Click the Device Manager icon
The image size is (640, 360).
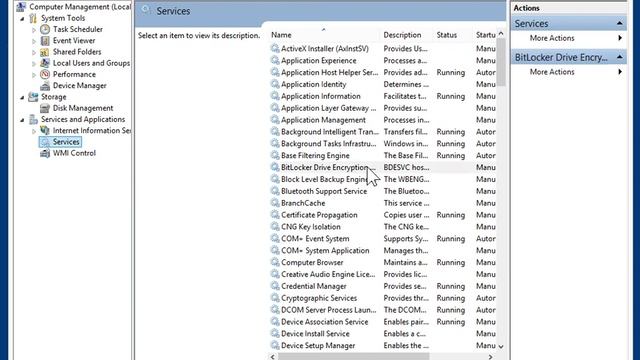click(45, 86)
